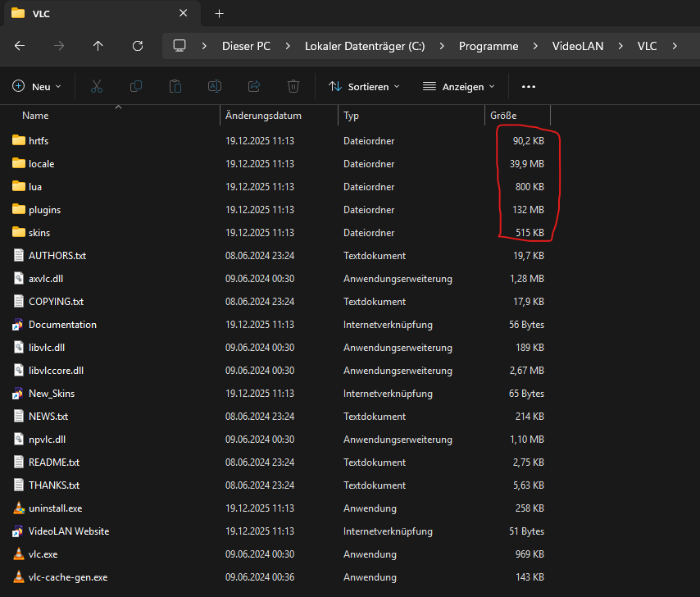Go forward with the forward arrow
The height and width of the screenshot is (597, 700).
(59, 46)
